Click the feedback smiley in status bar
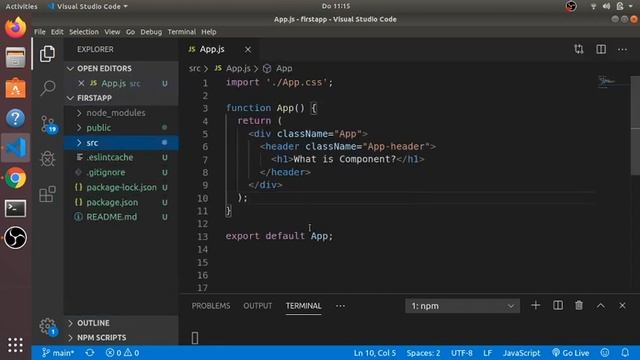Viewport: 640px width, 360px height. (x=605, y=353)
